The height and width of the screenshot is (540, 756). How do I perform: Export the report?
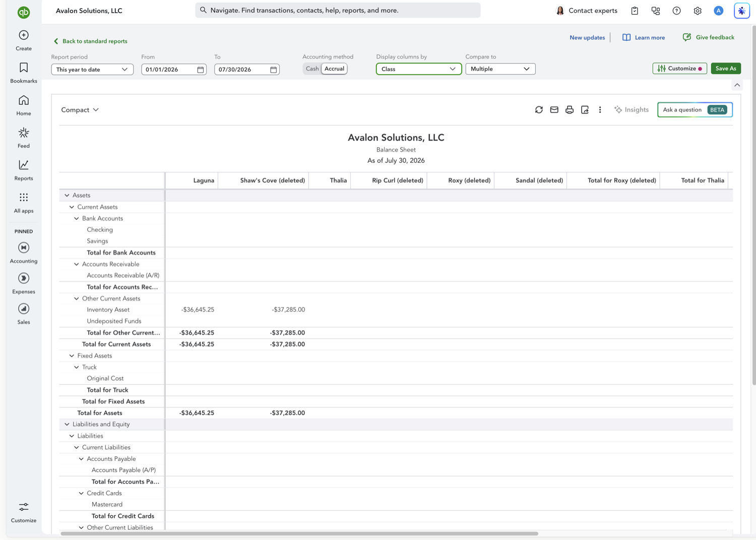coord(585,109)
